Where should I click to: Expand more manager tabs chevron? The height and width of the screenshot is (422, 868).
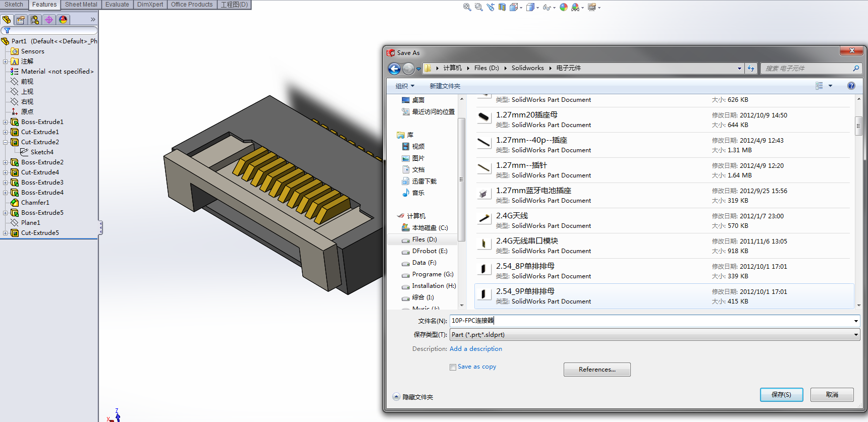tap(93, 20)
